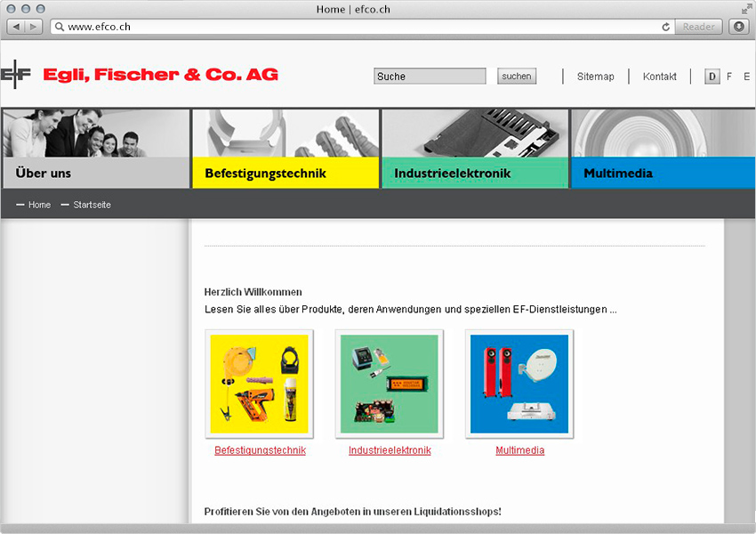Open the Über uns navigation tab
Image resolution: width=756 pixels, height=534 pixels.
(96, 173)
